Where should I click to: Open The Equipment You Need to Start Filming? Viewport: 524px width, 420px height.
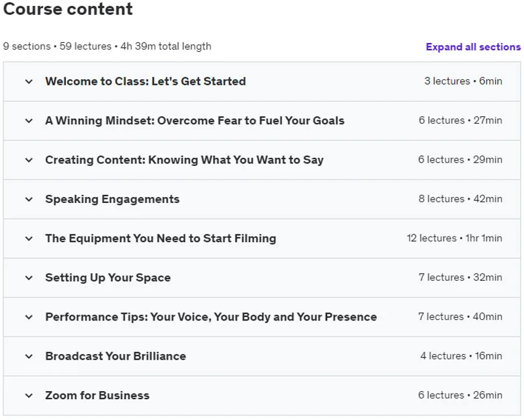[161, 239]
